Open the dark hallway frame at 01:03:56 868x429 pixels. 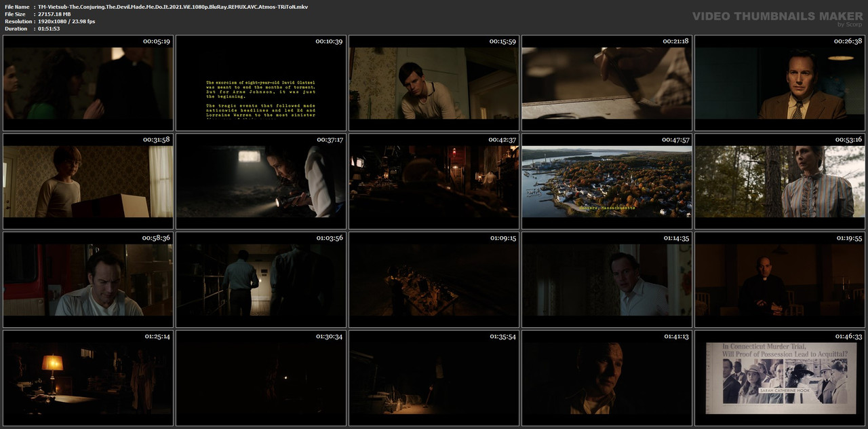tap(261, 280)
